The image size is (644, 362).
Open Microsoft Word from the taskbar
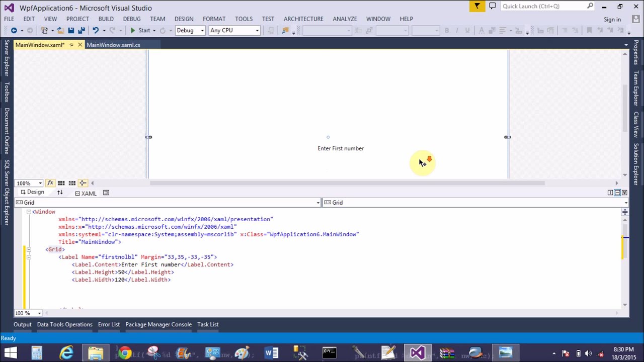point(271,352)
